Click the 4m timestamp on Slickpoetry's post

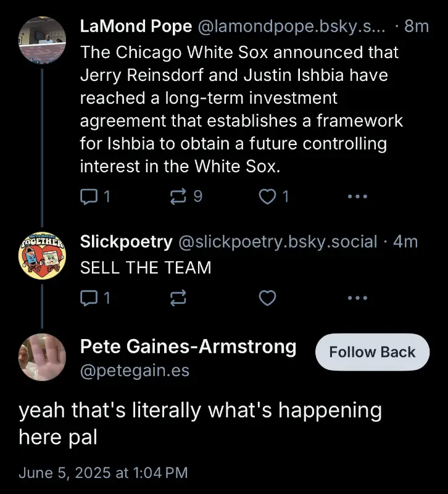pos(405,241)
